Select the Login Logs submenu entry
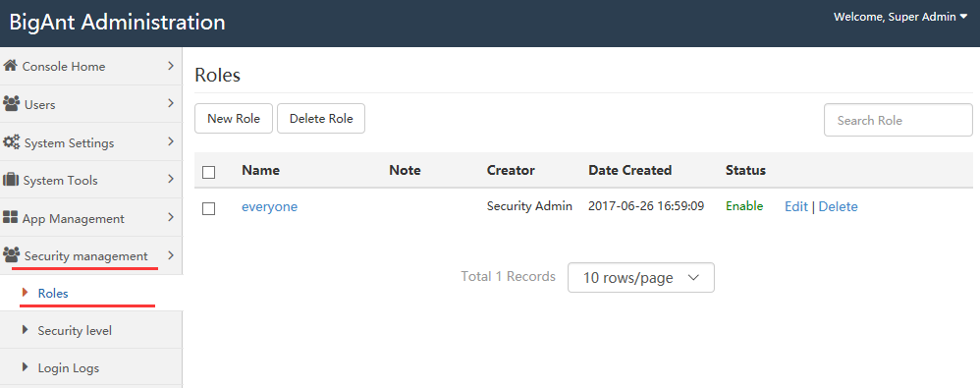Image resolution: width=980 pixels, height=388 pixels. point(91,367)
